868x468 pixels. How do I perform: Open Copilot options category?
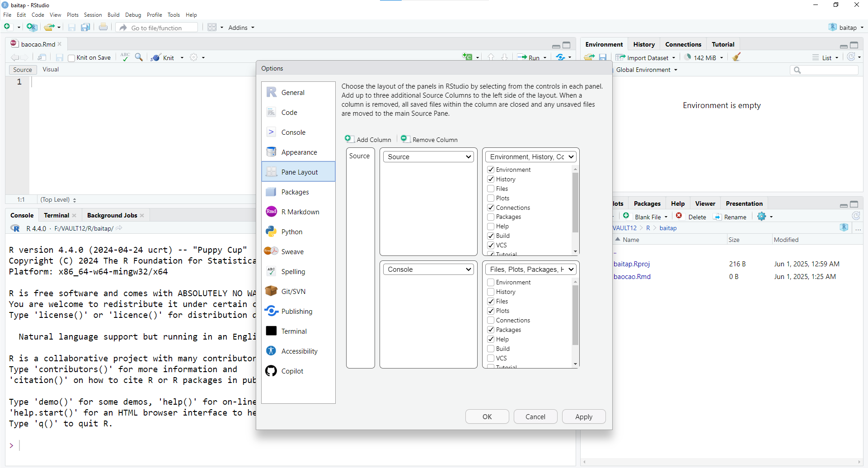(x=298, y=371)
